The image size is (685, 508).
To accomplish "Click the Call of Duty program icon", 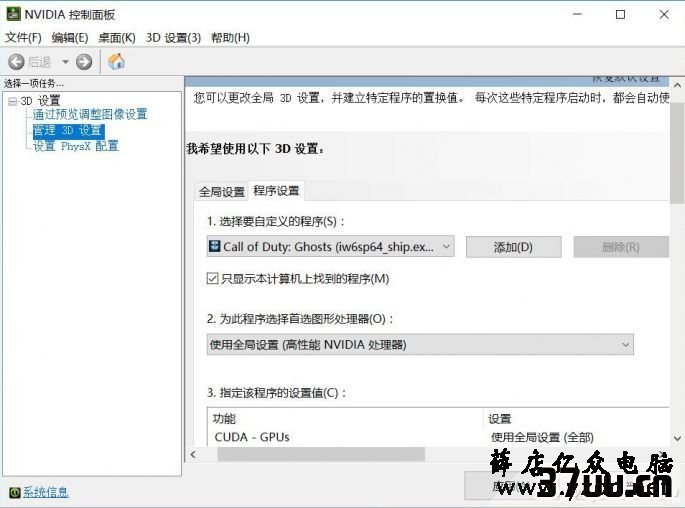I will click(214, 246).
